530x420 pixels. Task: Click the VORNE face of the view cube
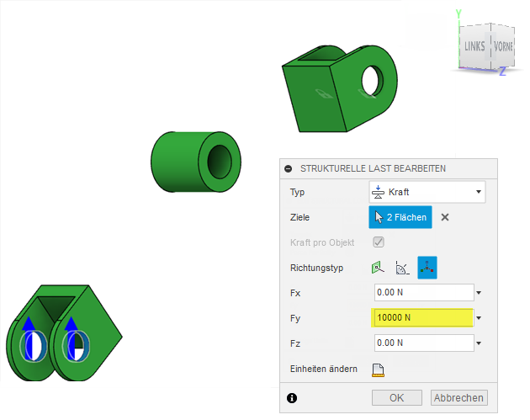point(503,46)
